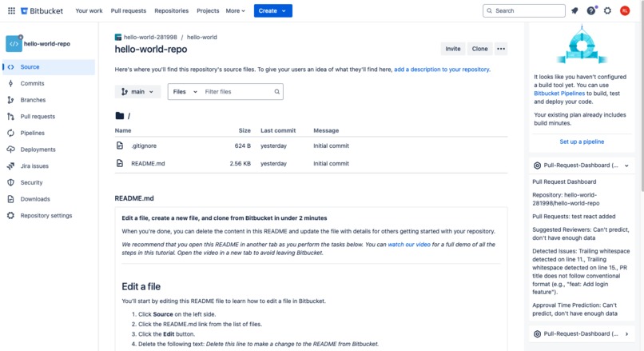Click the Repository settings gear icon
This screenshot has width=644, height=351.
tap(10, 215)
